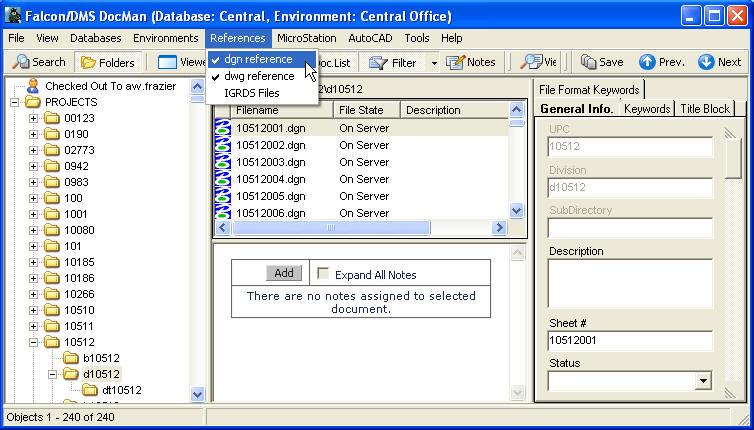Uncheck dgn reference menu option

pyautogui.click(x=258, y=59)
